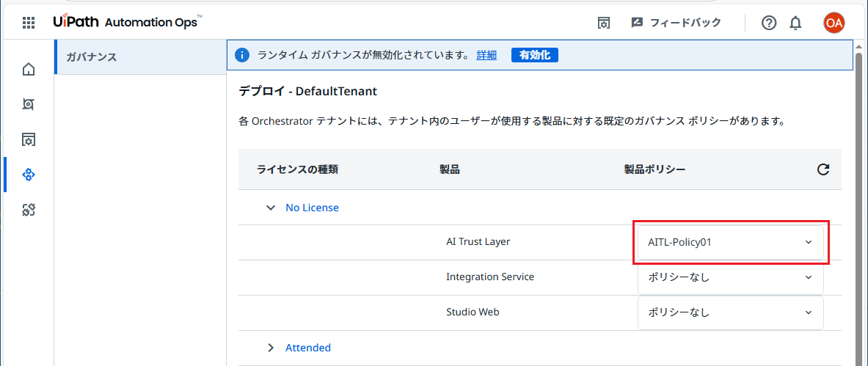Click the Attended link

(x=308, y=348)
